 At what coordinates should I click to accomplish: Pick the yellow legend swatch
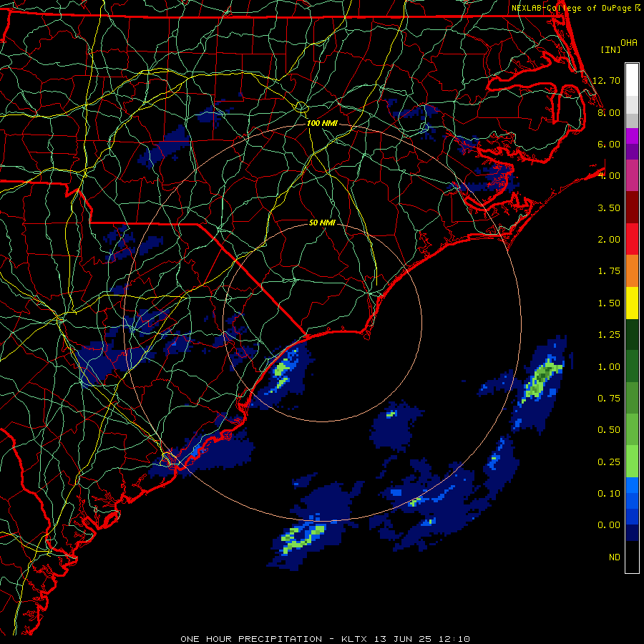632,303
